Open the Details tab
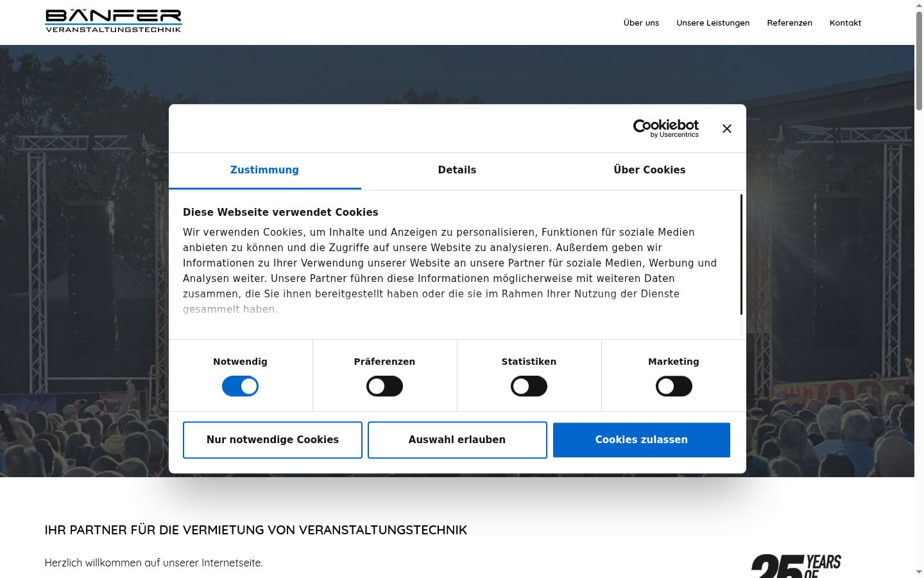The height and width of the screenshot is (578, 924). pos(457,170)
